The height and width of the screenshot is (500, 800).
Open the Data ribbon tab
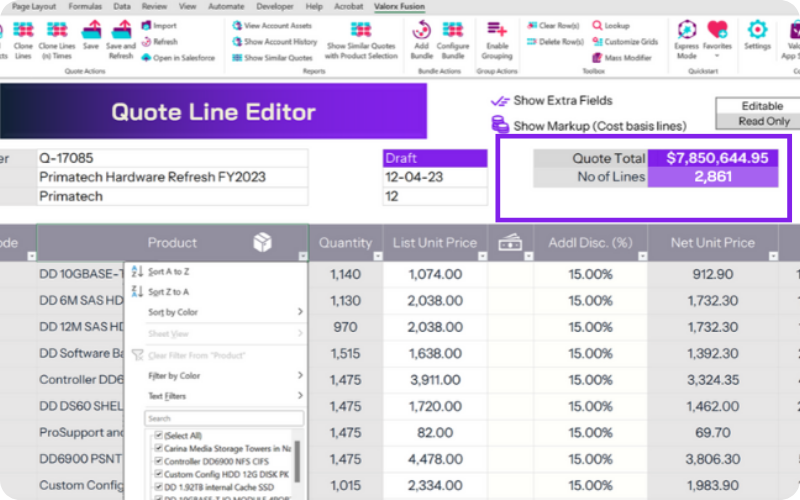coord(122,7)
